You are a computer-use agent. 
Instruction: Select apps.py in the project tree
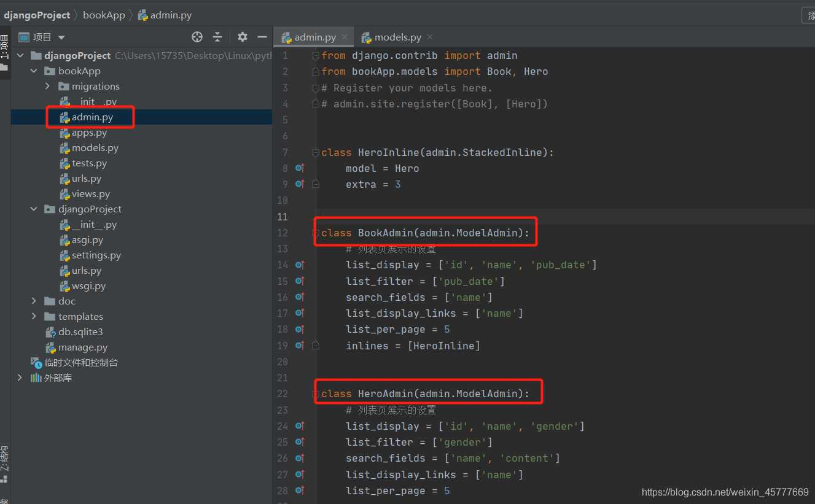pyautogui.click(x=89, y=132)
